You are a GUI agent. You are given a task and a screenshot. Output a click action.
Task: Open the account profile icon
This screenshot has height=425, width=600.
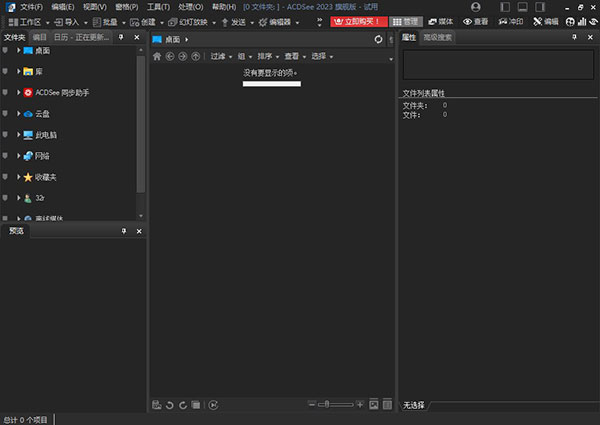click(x=476, y=7)
